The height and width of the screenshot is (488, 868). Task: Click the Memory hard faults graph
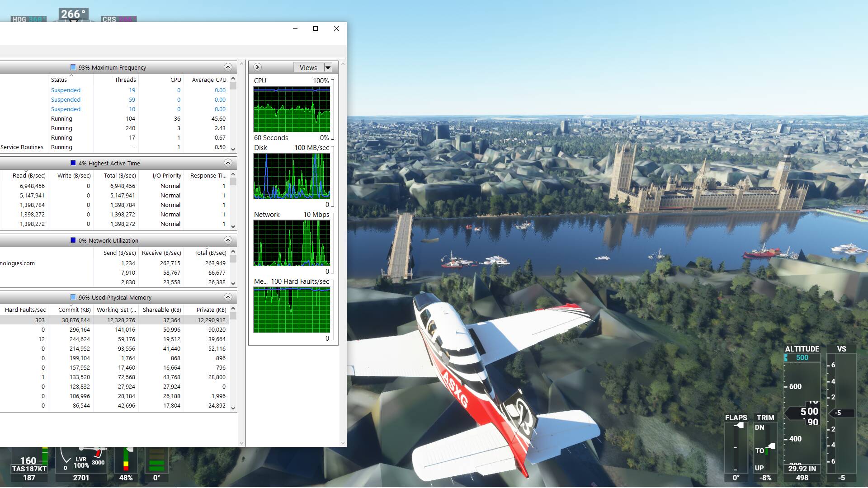coord(292,310)
